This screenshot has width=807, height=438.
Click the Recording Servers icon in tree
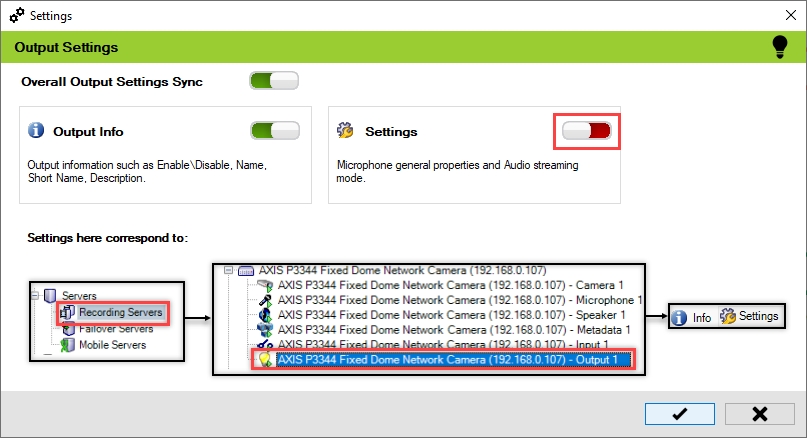point(68,313)
